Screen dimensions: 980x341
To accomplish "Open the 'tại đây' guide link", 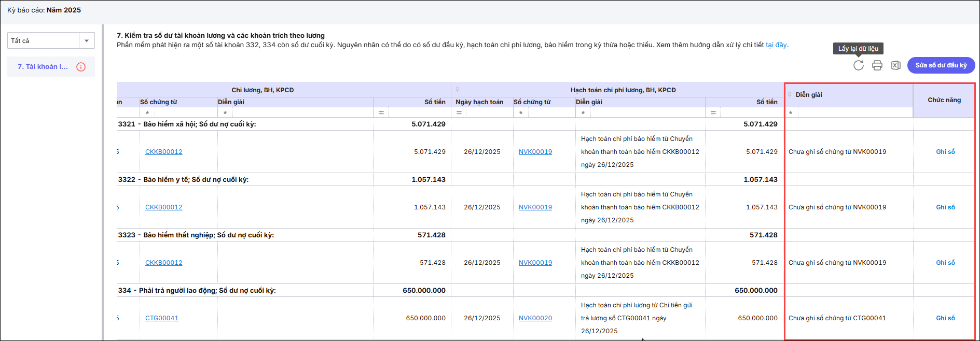I will click(776, 45).
